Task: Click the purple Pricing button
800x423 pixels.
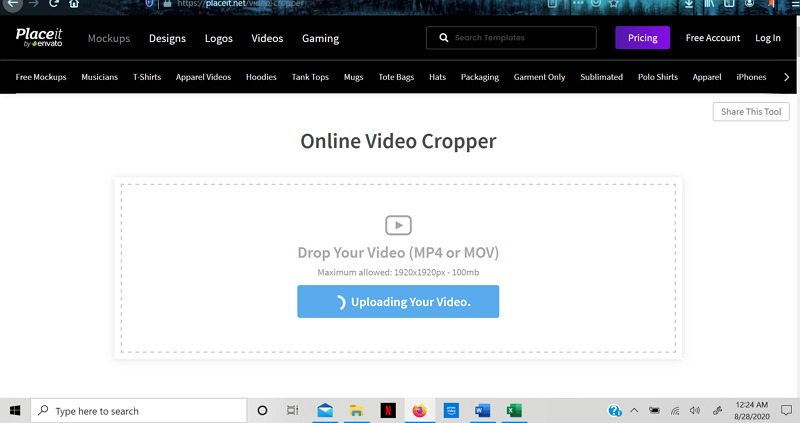Action: pyautogui.click(x=642, y=38)
